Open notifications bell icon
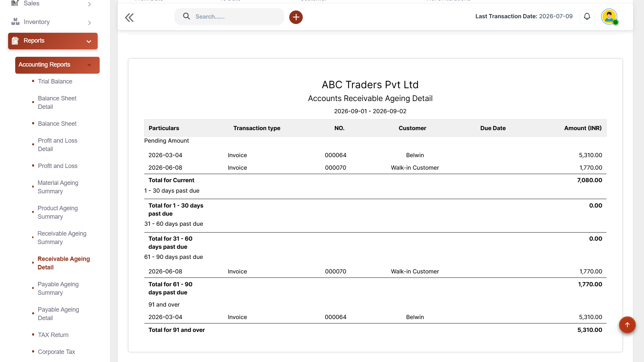 click(x=587, y=16)
